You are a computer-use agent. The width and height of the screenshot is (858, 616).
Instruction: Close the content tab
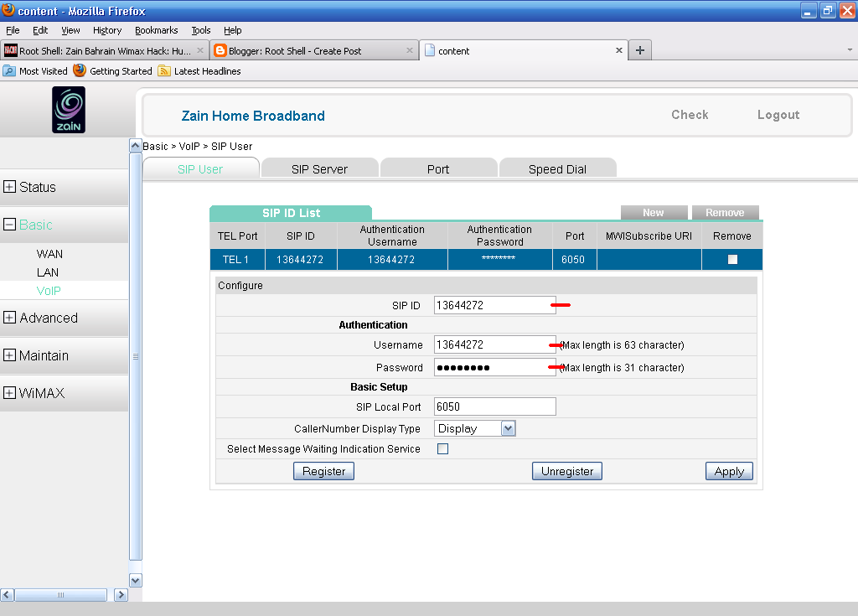619,50
